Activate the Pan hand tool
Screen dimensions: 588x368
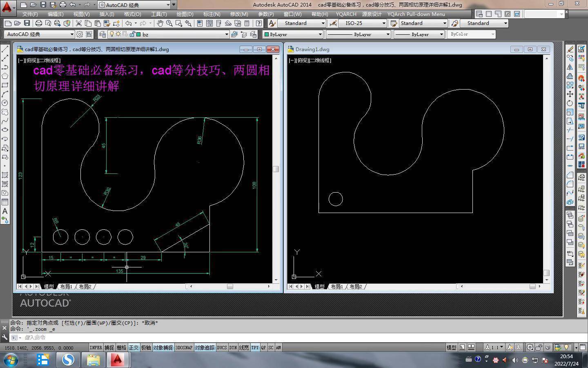pyautogui.click(x=160, y=23)
